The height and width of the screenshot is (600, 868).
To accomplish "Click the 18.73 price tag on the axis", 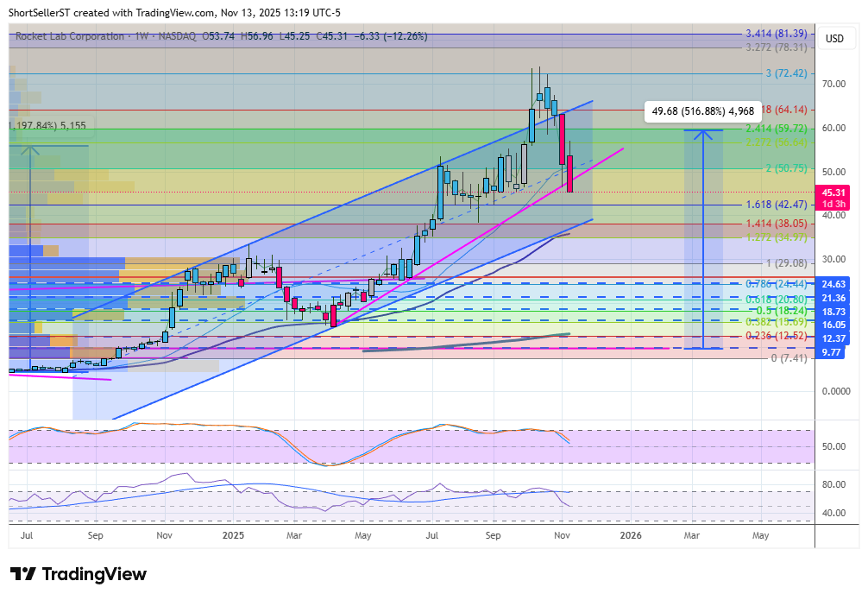I will tap(833, 312).
